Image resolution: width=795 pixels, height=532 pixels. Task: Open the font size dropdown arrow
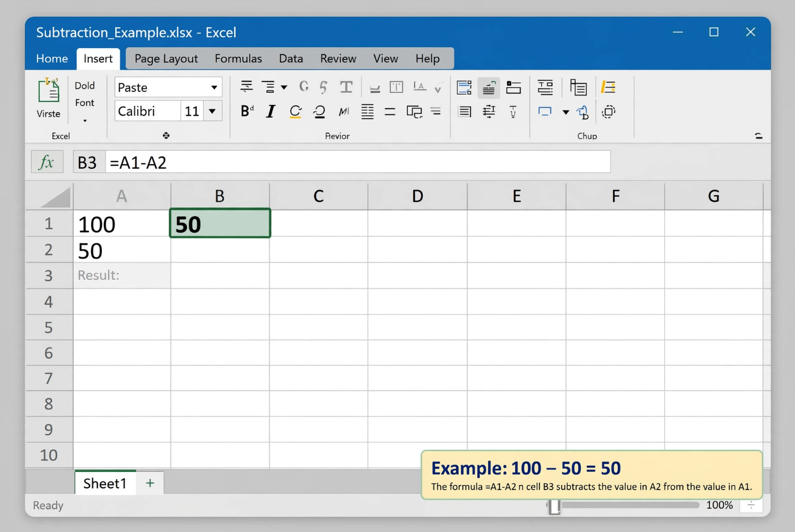(212, 111)
